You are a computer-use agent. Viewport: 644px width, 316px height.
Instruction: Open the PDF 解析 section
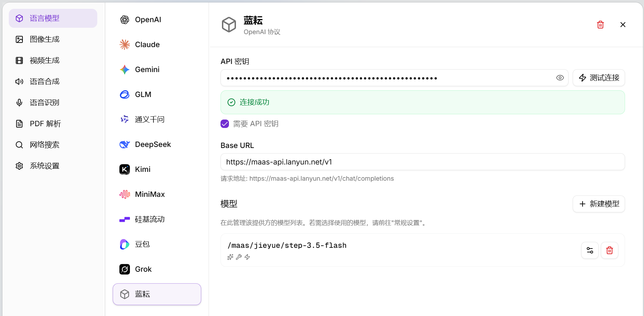[53, 124]
